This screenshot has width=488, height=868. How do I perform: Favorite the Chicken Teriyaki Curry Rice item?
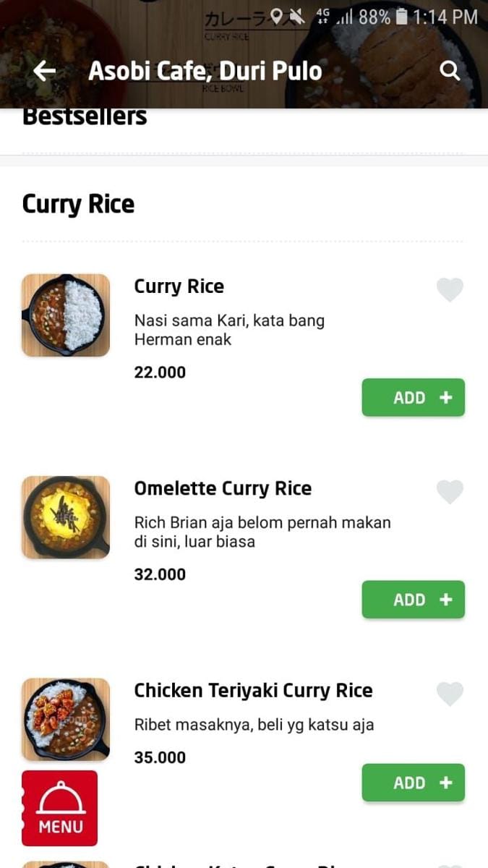450,693
